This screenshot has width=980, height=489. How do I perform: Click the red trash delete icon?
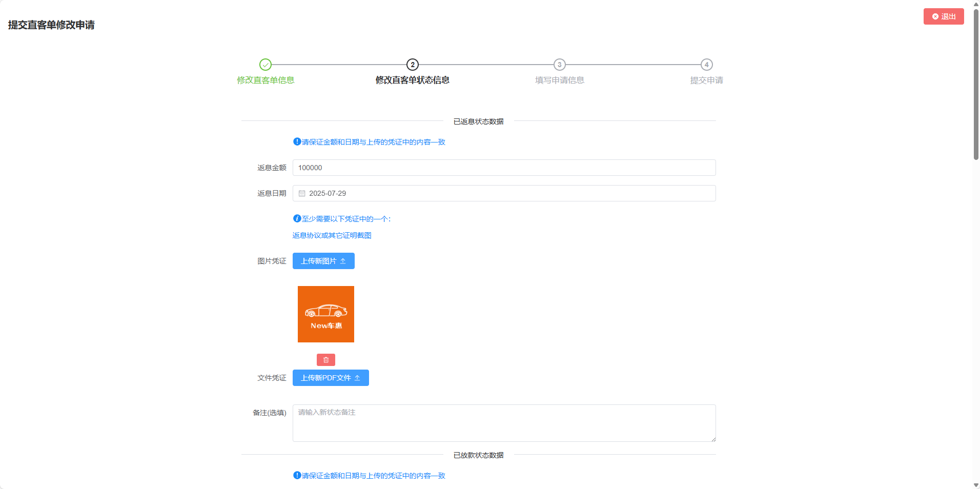(325, 360)
